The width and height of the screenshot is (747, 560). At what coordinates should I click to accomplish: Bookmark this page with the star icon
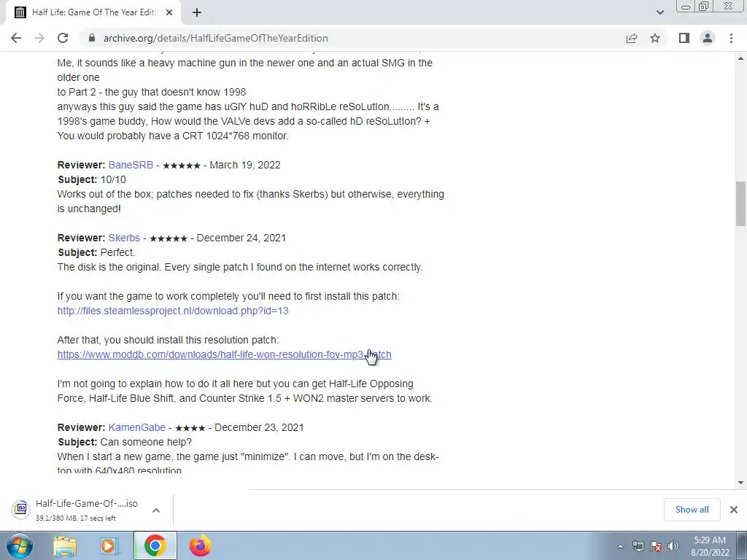click(655, 38)
